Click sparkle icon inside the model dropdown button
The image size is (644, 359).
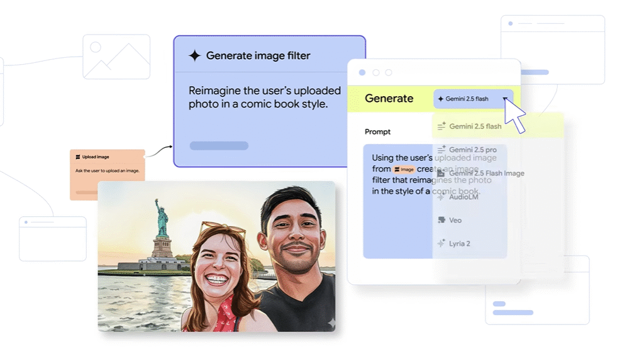(441, 99)
